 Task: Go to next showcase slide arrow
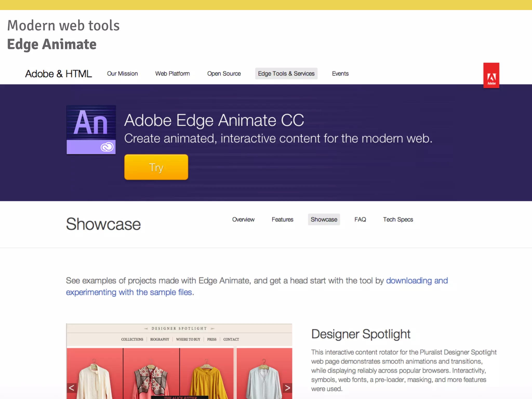click(x=287, y=388)
